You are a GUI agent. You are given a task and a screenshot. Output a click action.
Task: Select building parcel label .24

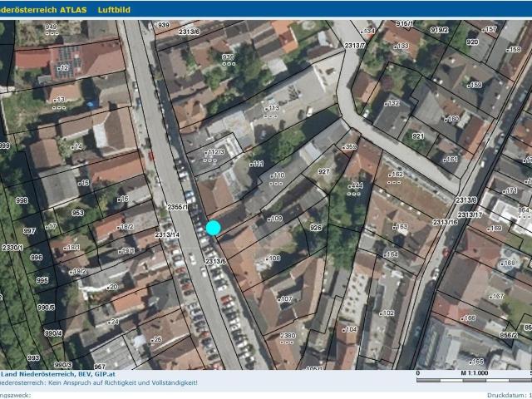click(114, 322)
